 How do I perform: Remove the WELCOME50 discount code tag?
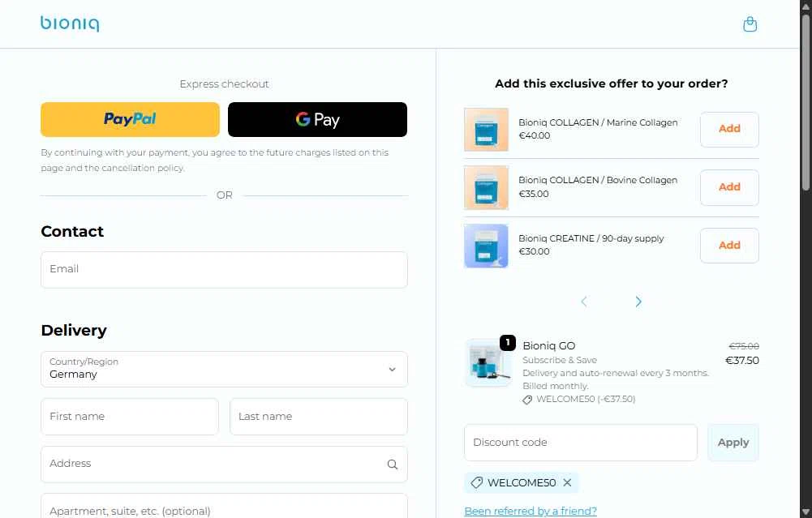[x=568, y=482]
